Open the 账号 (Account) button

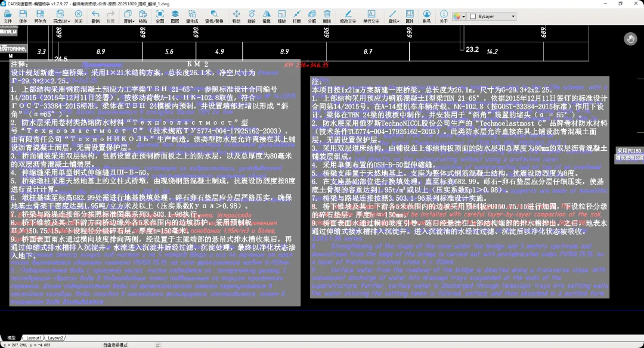tap(426, 16)
